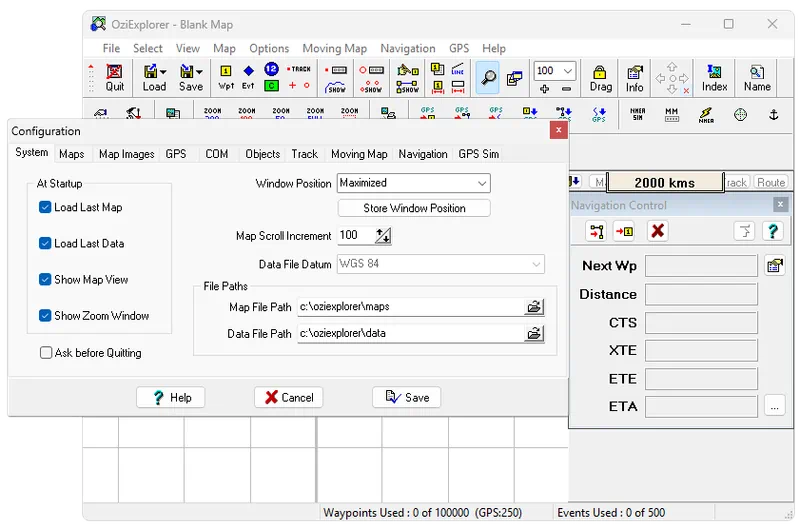Click the NMEA lightning bolt icon
The width and height of the screenshot is (800, 530).
tap(706, 115)
